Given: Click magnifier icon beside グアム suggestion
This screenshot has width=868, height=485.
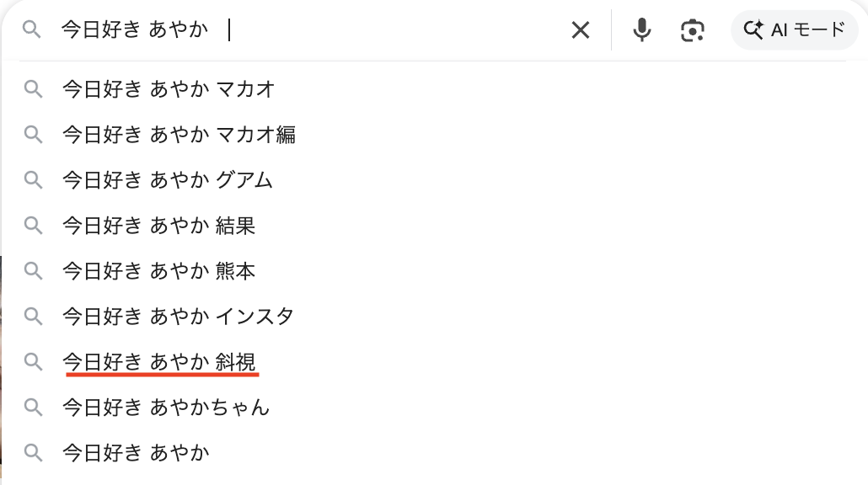Looking at the screenshot, I should (33, 180).
